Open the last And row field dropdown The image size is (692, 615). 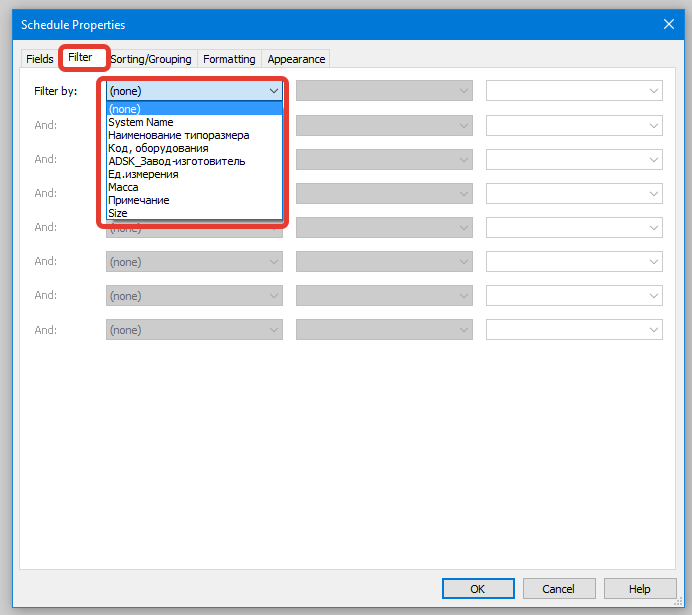point(194,330)
